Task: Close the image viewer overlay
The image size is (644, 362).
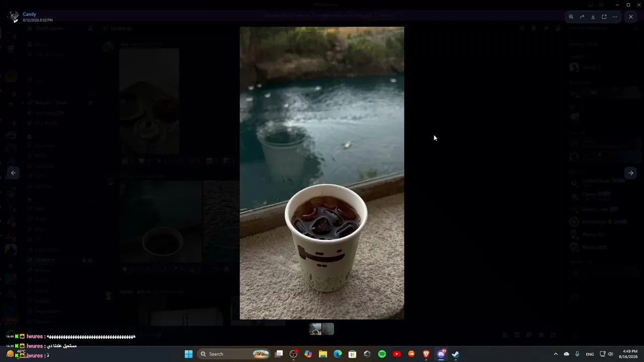Action: click(631, 17)
